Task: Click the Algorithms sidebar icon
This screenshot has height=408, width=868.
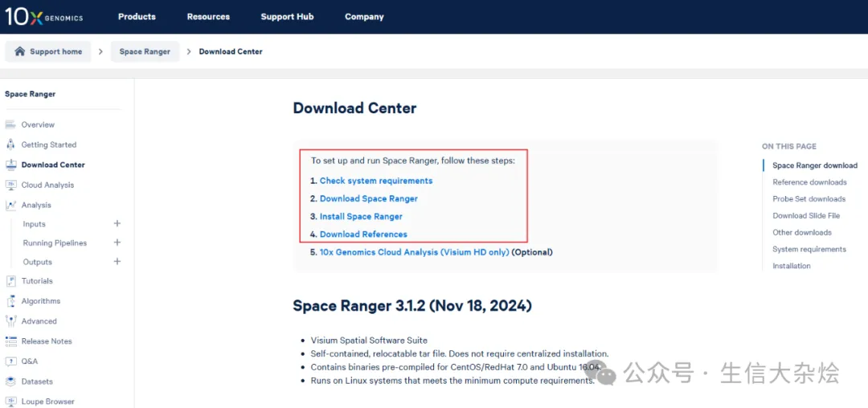Action: [10, 301]
